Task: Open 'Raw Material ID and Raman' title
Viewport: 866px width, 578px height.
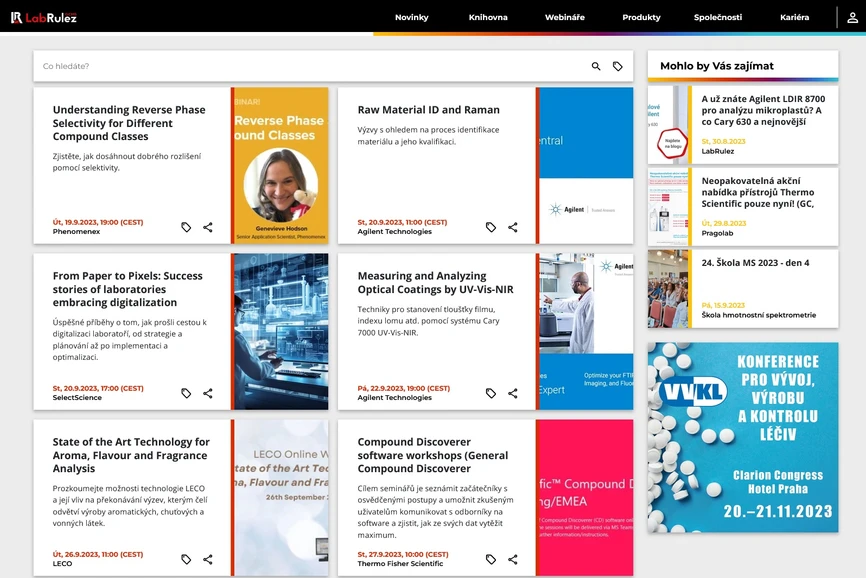Action: tap(429, 110)
